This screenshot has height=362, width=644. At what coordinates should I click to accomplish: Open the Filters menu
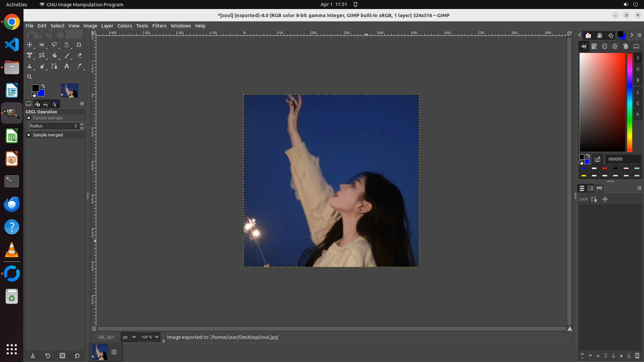pos(159,26)
